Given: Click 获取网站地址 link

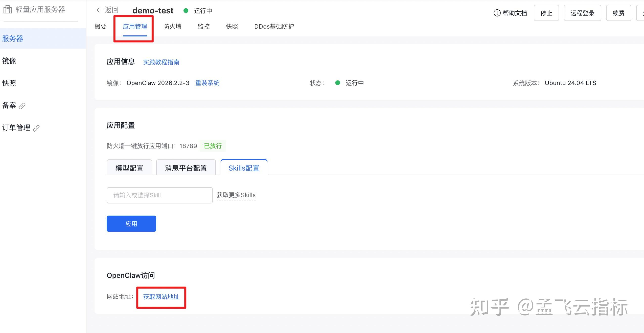Looking at the screenshot, I should (x=161, y=297).
